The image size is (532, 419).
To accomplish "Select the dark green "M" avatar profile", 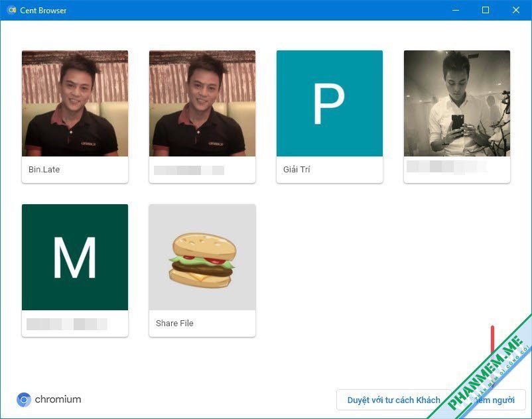I will point(75,257).
